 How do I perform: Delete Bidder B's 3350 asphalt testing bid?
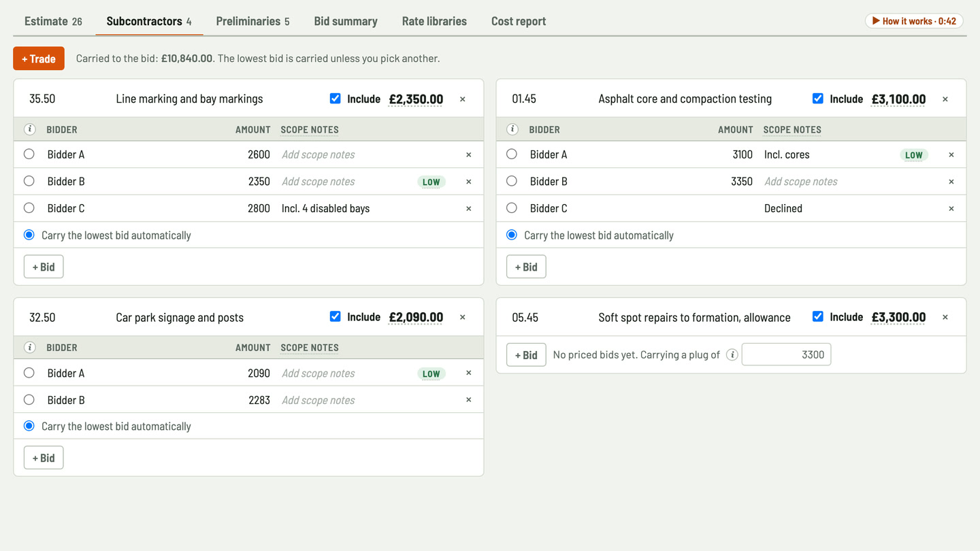[951, 182]
